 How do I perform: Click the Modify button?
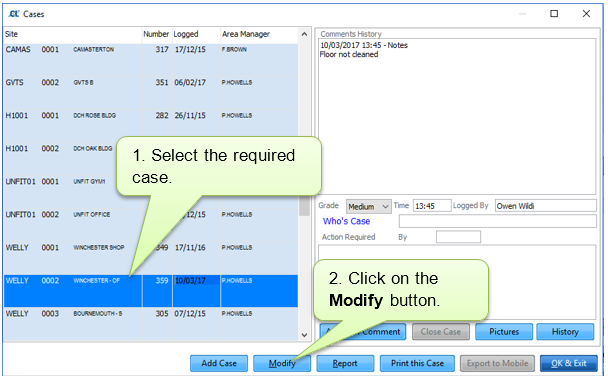(282, 363)
